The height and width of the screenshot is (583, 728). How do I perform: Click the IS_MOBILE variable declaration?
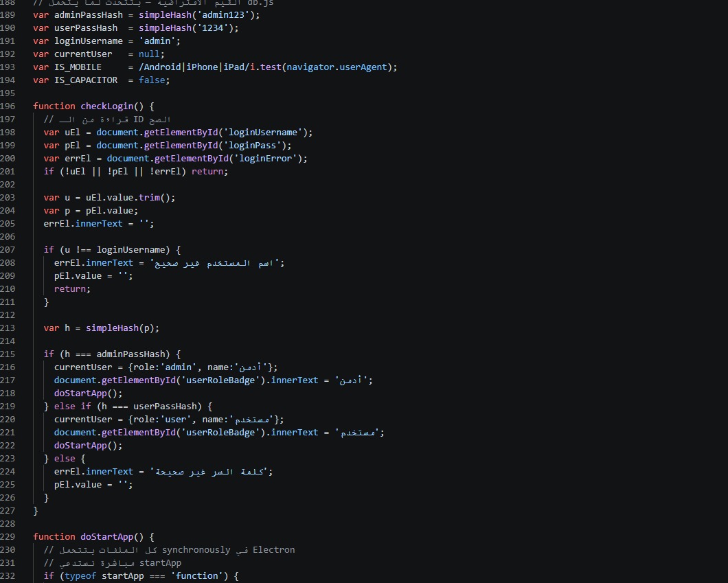click(x=78, y=67)
